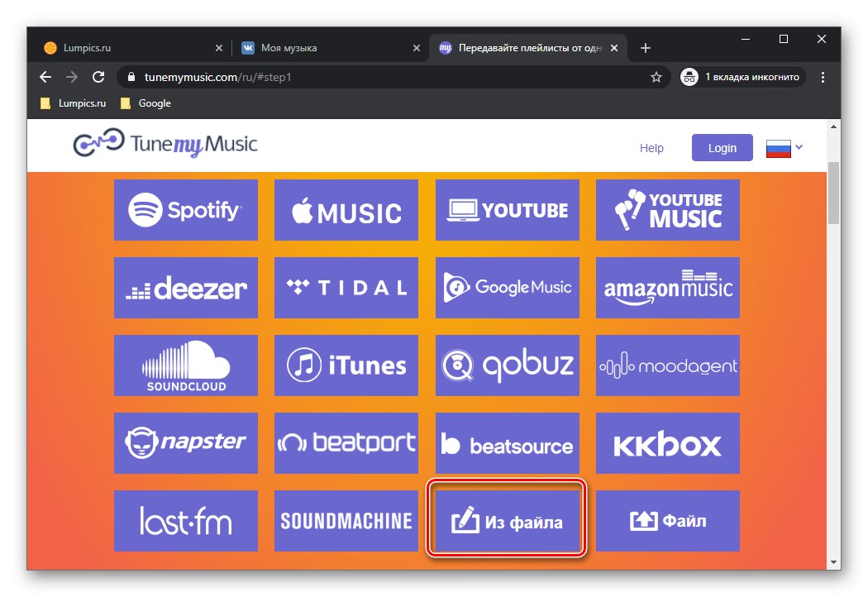Choose Apple Music as the source

click(346, 209)
